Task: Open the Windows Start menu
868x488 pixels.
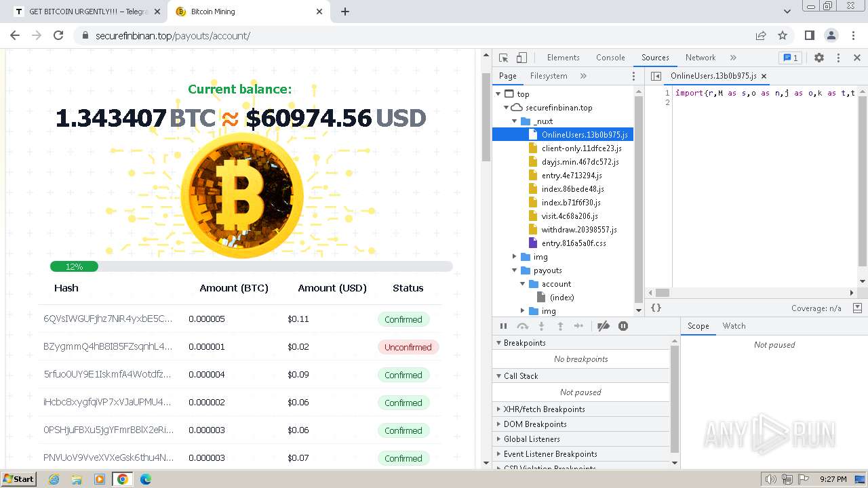Action: pyautogui.click(x=19, y=479)
